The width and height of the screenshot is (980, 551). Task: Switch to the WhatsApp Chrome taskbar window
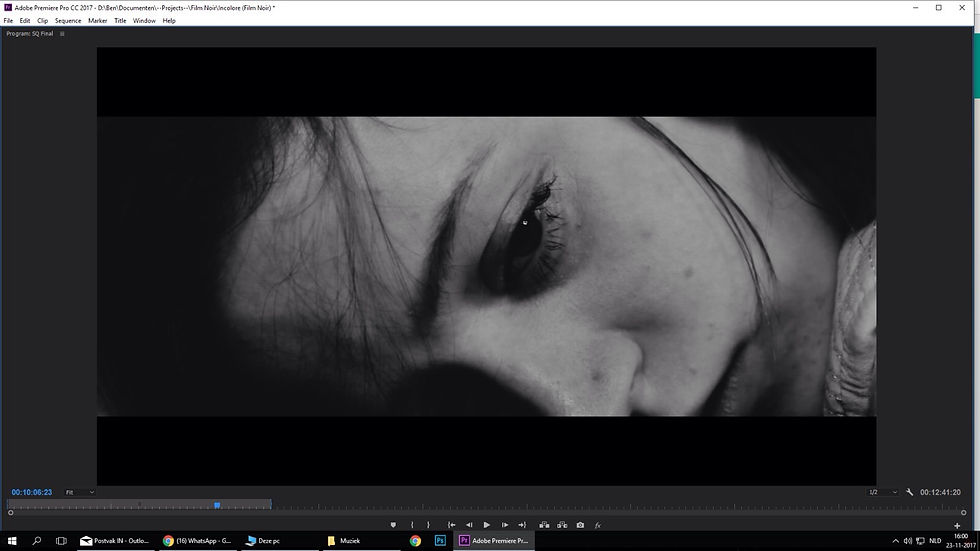click(x=198, y=541)
